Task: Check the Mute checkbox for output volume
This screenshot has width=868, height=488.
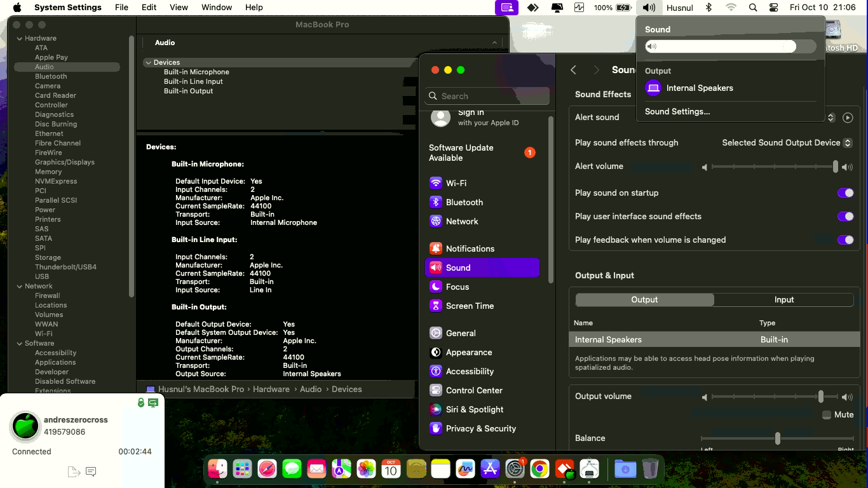Action: pyautogui.click(x=827, y=415)
